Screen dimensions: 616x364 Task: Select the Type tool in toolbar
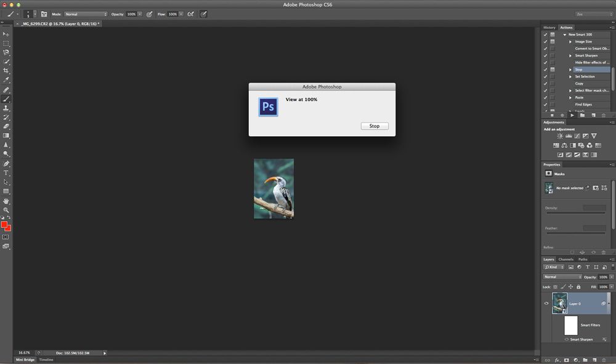point(6,172)
